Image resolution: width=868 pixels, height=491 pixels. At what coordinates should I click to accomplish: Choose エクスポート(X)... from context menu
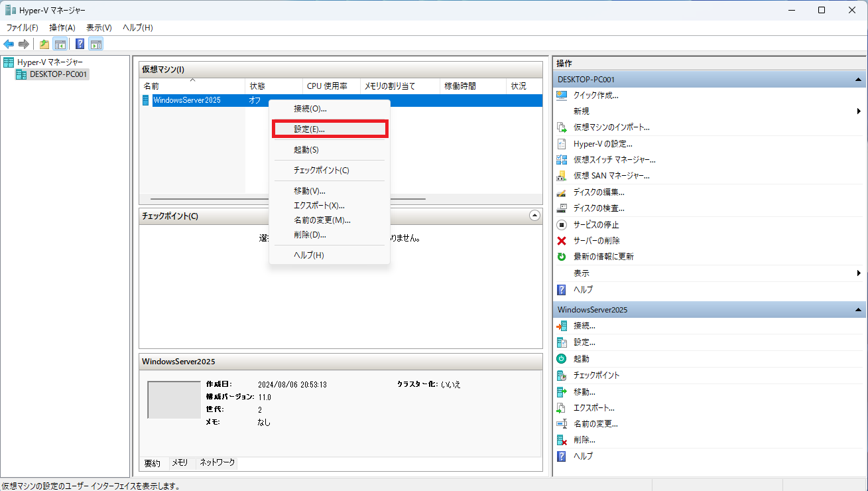point(330,206)
